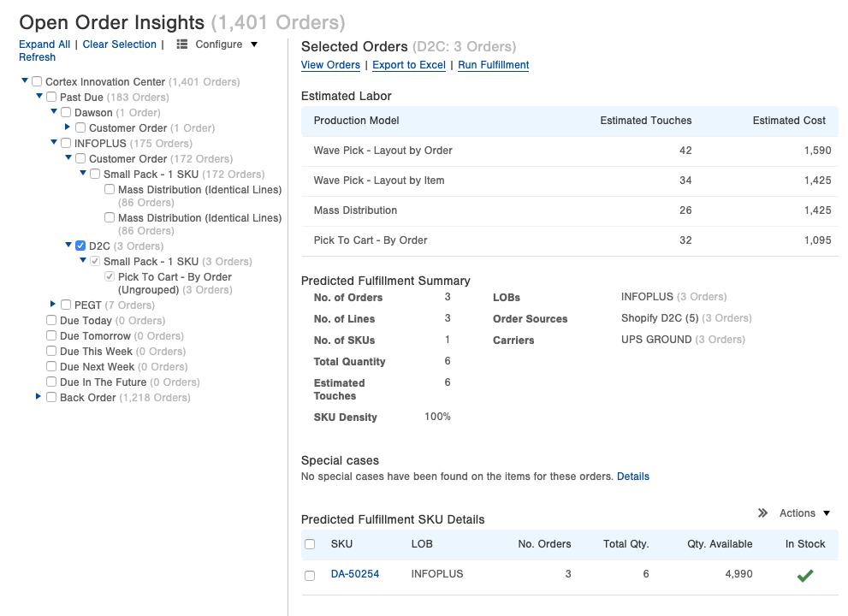Open the Configure dropdown arrow
The height and width of the screenshot is (616, 848).
(x=254, y=44)
